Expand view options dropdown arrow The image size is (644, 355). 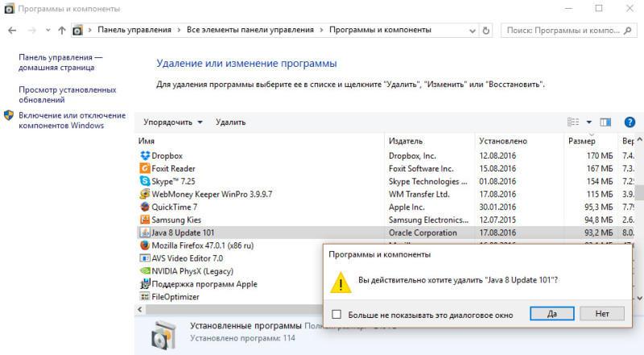(x=589, y=122)
